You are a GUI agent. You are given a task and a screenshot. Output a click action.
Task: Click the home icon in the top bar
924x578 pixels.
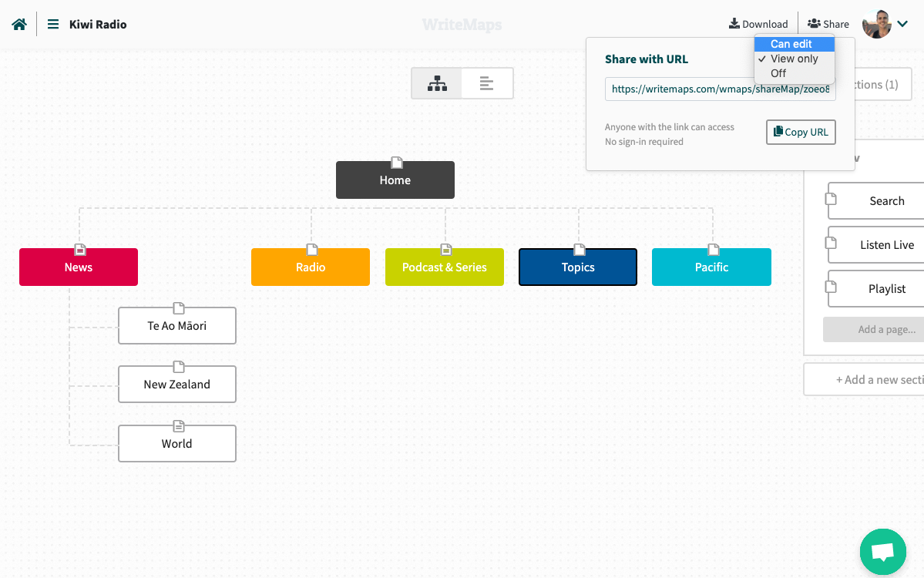18,23
